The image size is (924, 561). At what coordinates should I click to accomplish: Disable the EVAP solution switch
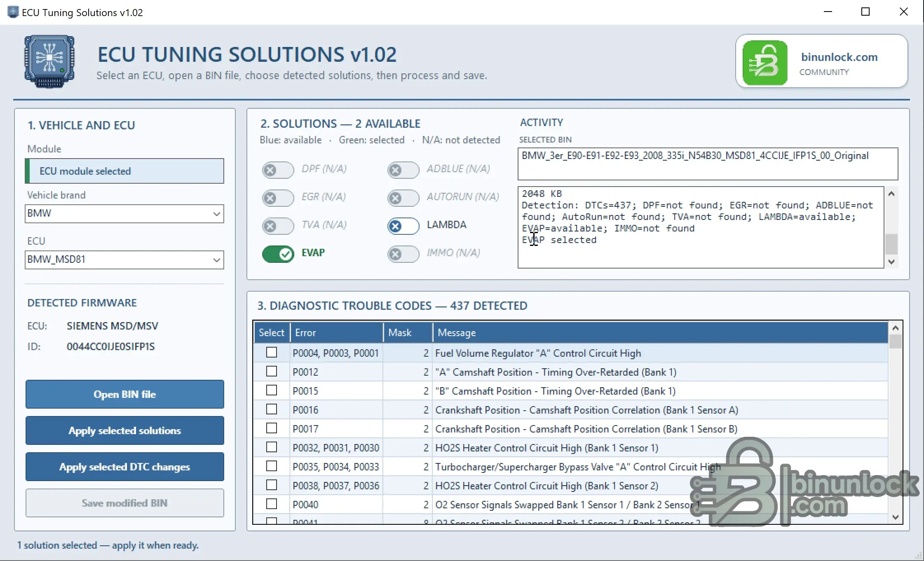[x=278, y=254]
